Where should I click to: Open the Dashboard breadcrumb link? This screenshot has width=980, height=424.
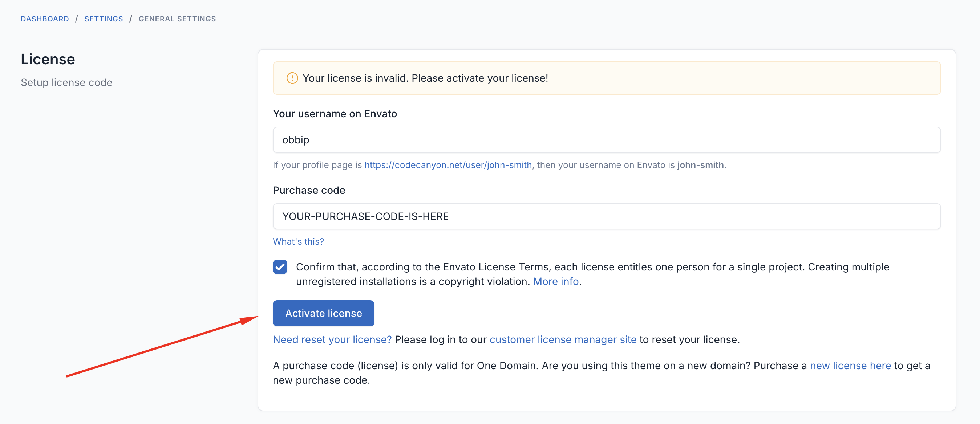pyautogui.click(x=45, y=19)
